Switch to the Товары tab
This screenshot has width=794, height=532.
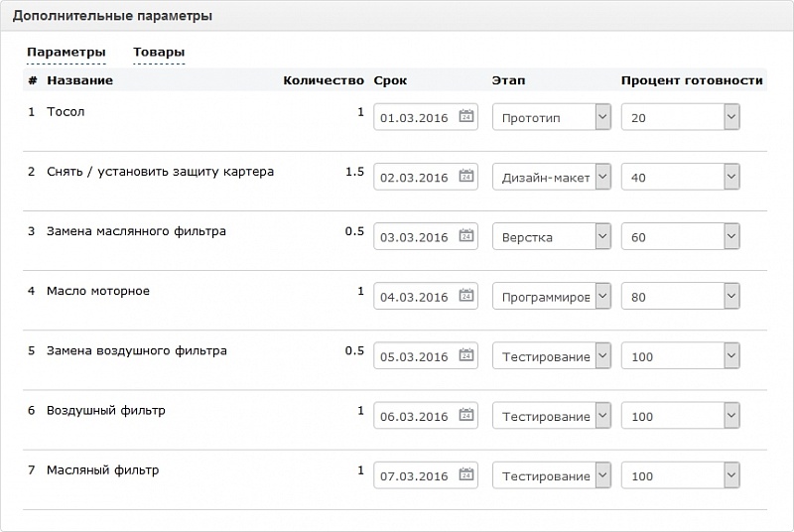pos(159,53)
